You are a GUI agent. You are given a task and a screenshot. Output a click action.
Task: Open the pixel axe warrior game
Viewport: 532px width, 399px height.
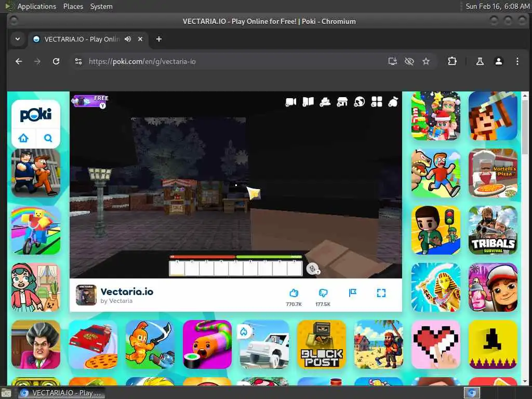click(493, 116)
